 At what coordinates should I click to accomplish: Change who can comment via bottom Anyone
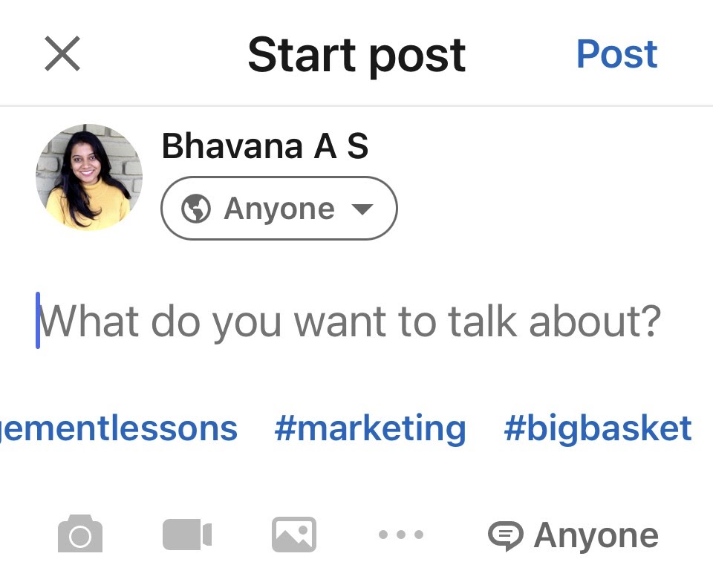tap(596, 535)
